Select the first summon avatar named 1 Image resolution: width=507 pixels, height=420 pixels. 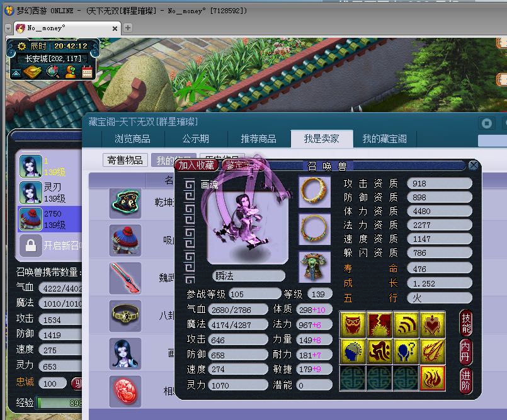[x=31, y=166]
